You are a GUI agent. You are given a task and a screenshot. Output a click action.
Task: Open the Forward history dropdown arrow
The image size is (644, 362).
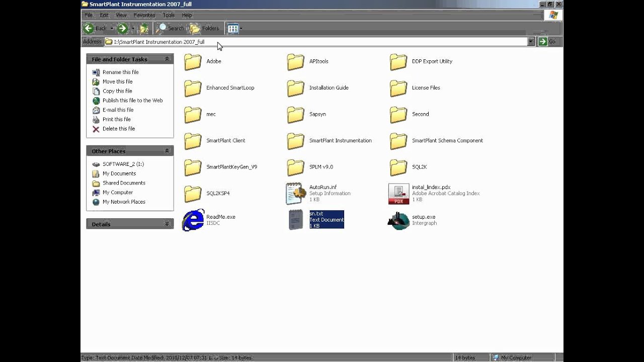click(133, 29)
